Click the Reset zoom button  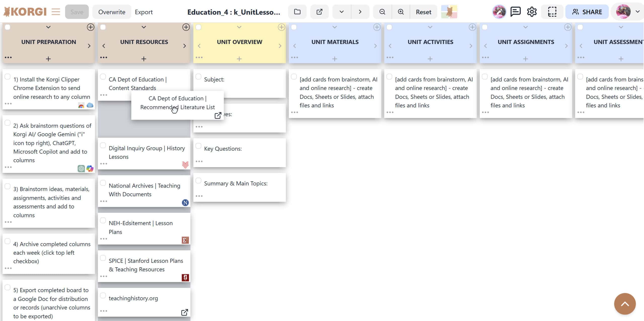pyautogui.click(x=423, y=12)
